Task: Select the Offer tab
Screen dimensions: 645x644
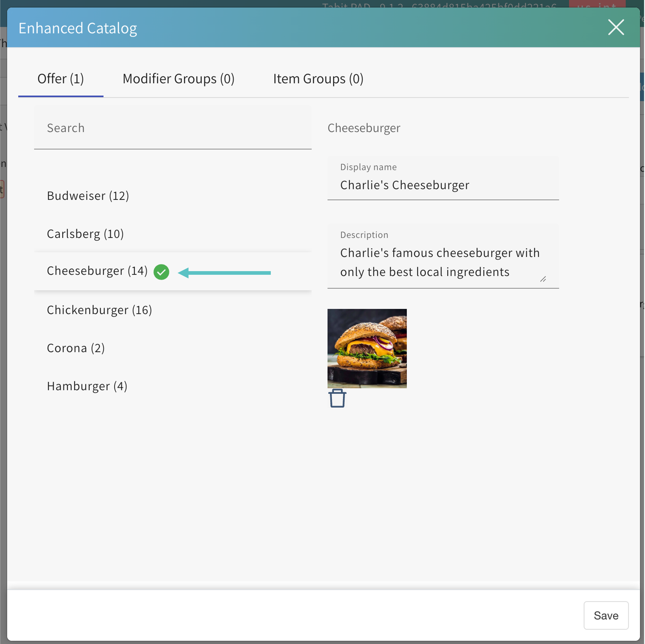Action: 60,79
